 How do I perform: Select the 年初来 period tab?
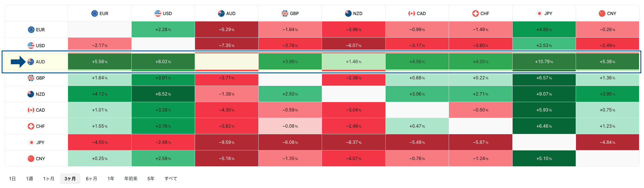click(131, 179)
